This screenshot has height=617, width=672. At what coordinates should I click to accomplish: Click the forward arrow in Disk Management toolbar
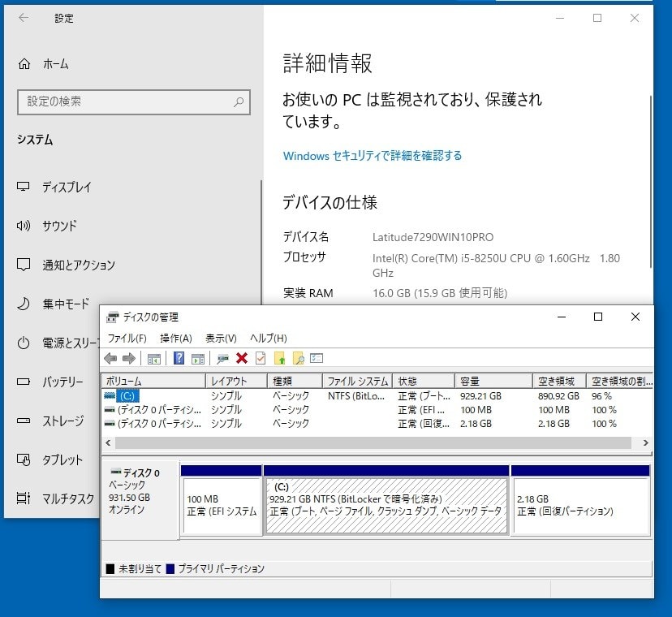tap(128, 359)
